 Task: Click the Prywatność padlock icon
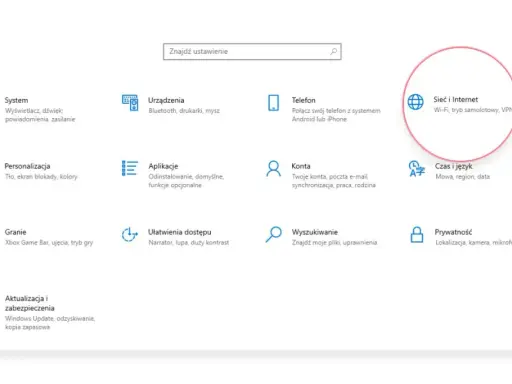point(417,235)
